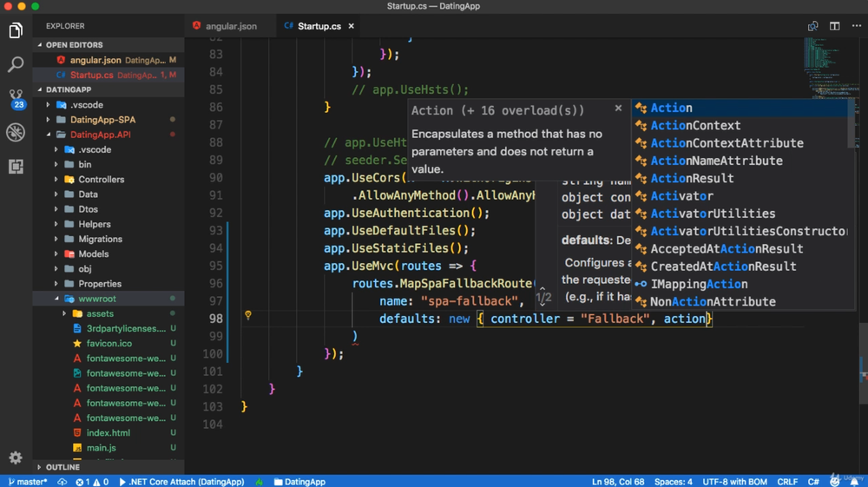
Task: Close the Action documentation popup
Action: [x=618, y=109]
